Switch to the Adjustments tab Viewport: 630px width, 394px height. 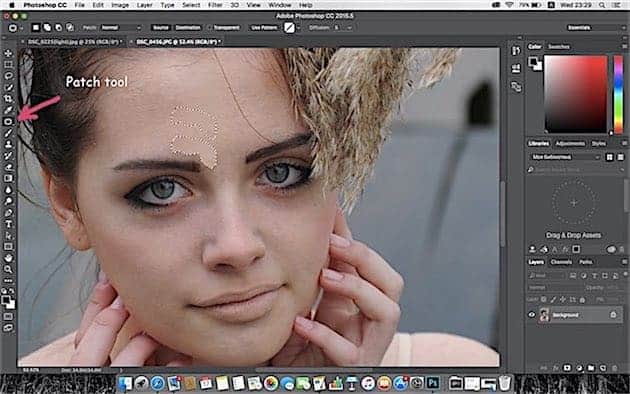tap(570, 143)
